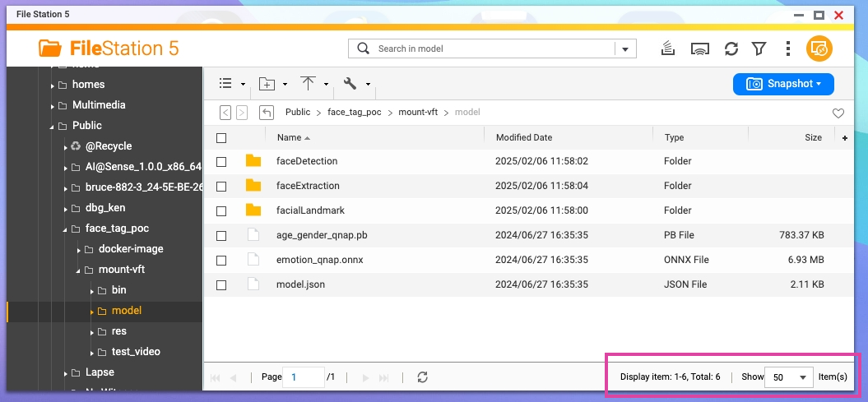Refresh the list from the pagination bar
Image resolution: width=868 pixels, height=402 pixels.
[422, 377]
